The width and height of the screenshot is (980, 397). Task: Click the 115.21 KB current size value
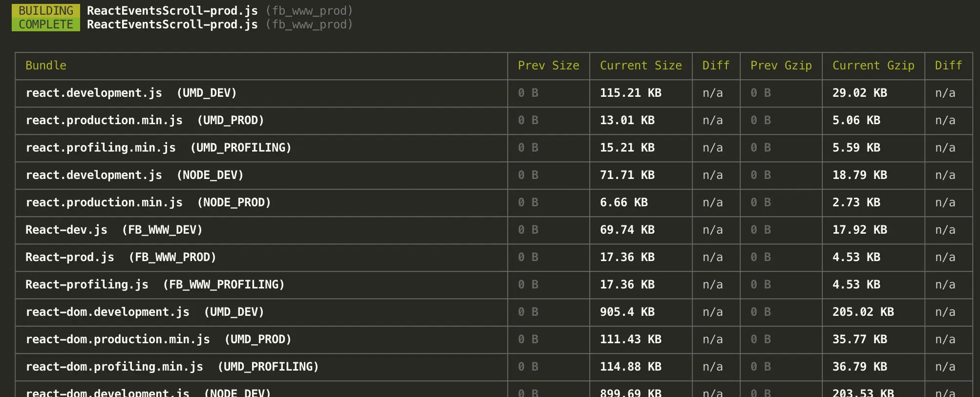(x=631, y=93)
